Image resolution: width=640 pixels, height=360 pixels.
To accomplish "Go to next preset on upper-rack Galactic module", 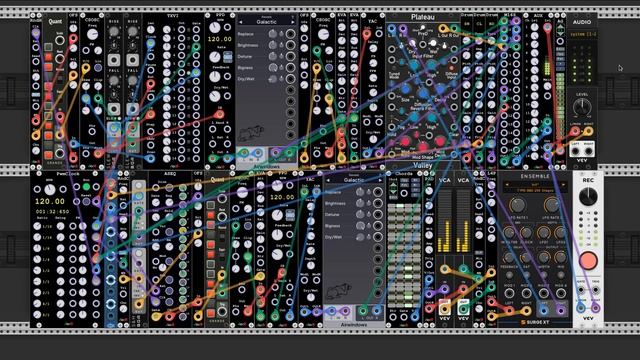I will [293, 22].
